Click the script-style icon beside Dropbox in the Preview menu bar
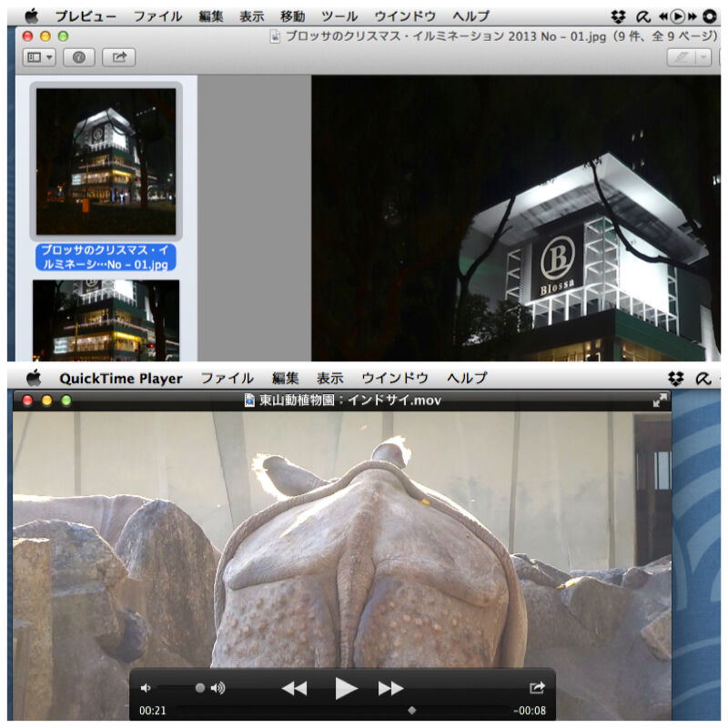 click(643, 16)
